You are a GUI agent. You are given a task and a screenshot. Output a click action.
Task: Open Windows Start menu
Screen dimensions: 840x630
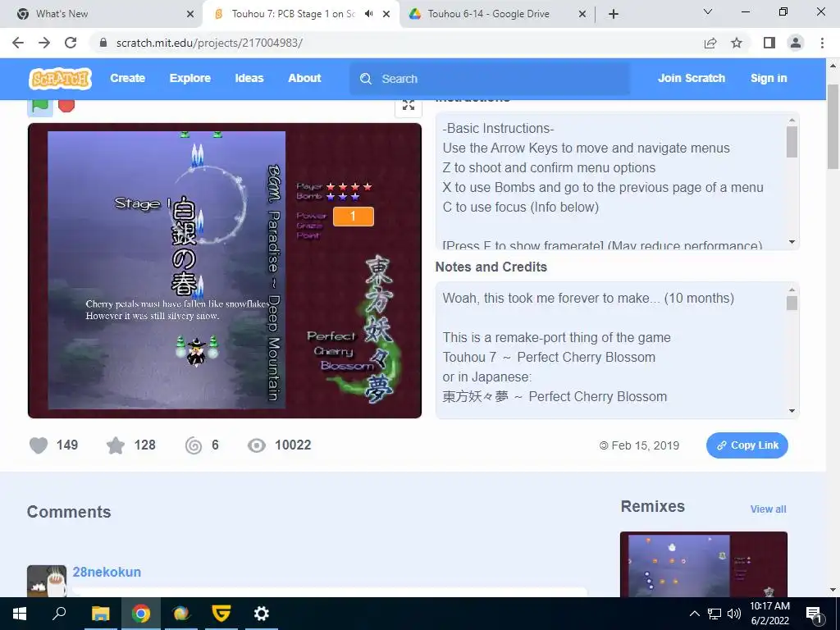(x=20, y=614)
